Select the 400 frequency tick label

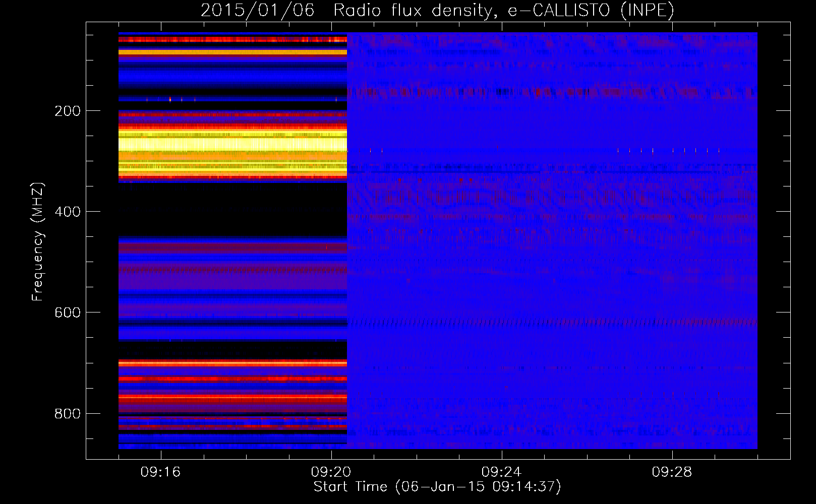coord(68,212)
